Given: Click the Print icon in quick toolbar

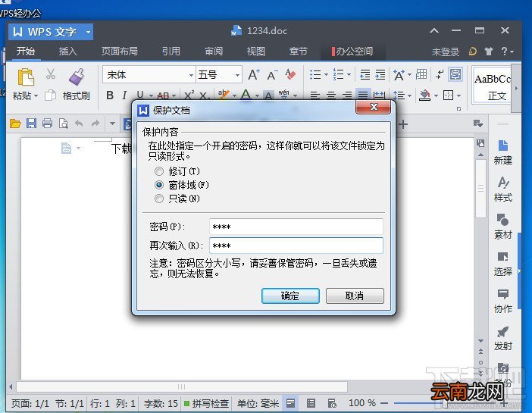Looking at the screenshot, I should (48, 124).
